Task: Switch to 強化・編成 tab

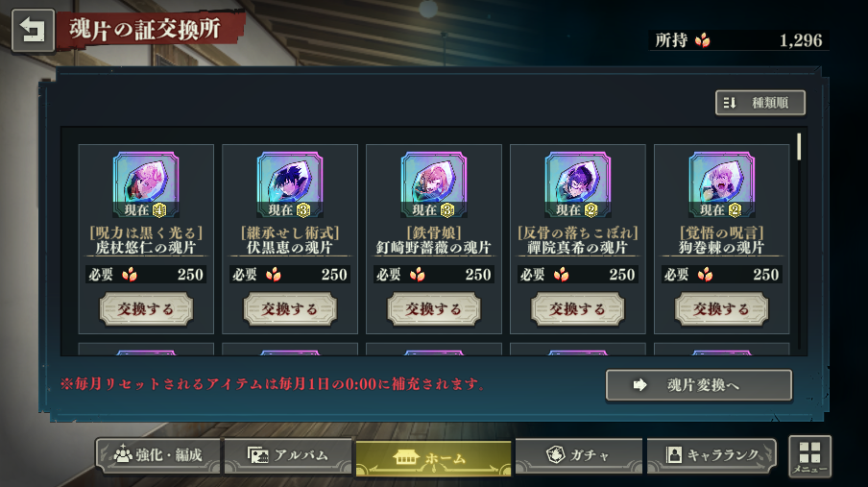Action: click(x=158, y=455)
